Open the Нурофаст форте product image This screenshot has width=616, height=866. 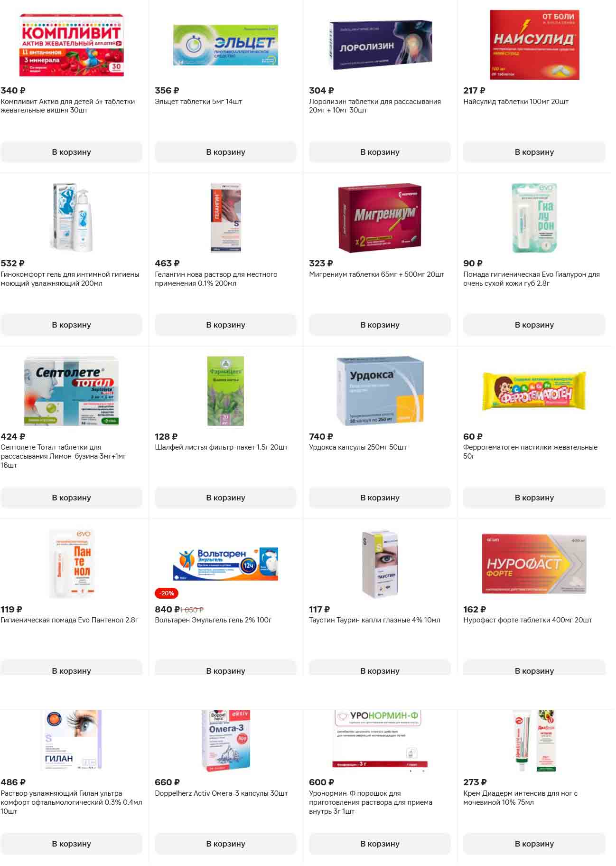click(534, 564)
